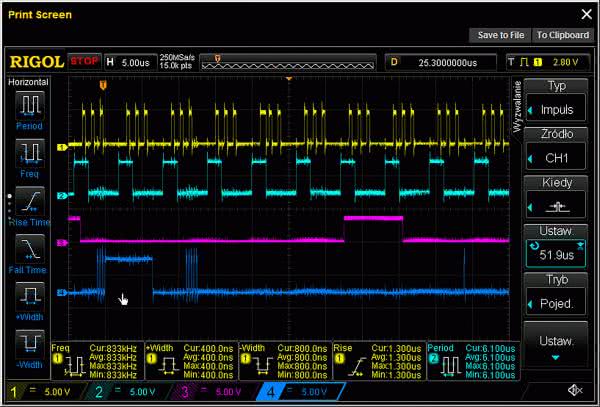Click the Save to File button

[500, 35]
